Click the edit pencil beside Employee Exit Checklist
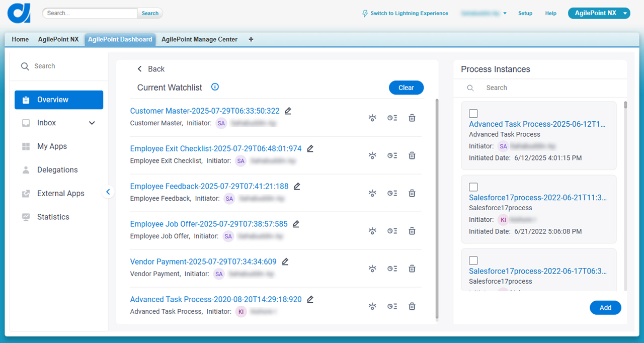This screenshot has width=644, height=343. point(310,148)
